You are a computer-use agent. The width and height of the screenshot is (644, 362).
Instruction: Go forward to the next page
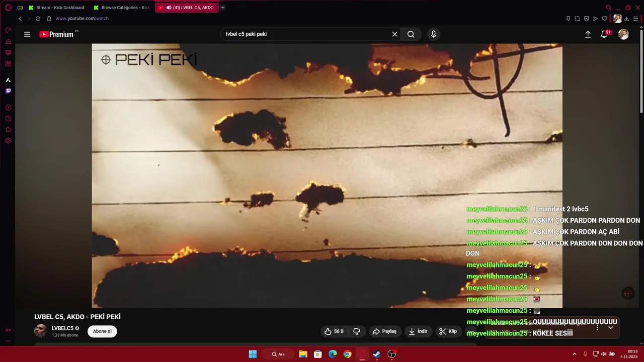pyautogui.click(x=29, y=19)
